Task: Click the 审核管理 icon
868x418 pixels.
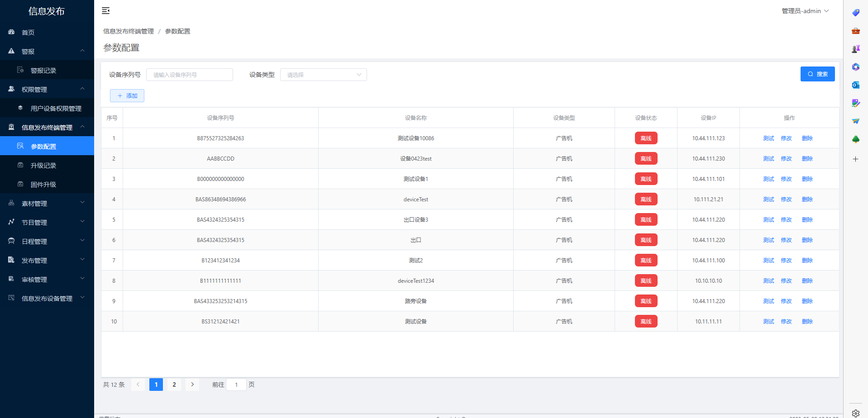Action: click(11, 279)
